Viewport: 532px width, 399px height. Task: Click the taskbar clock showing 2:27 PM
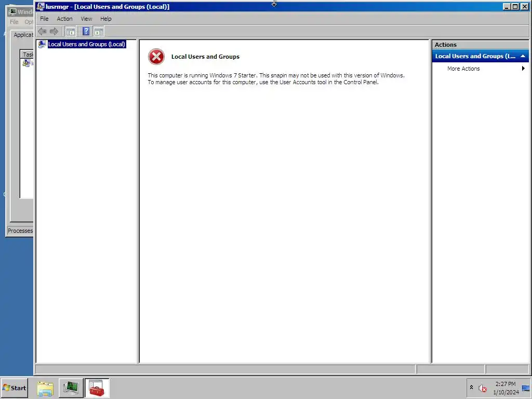click(x=506, y=388)
